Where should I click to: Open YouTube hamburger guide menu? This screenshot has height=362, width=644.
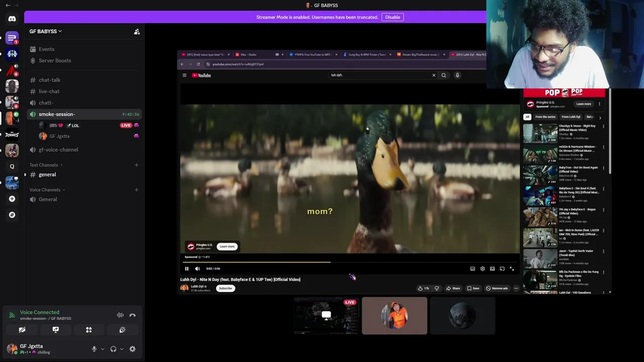pos(184,75)
